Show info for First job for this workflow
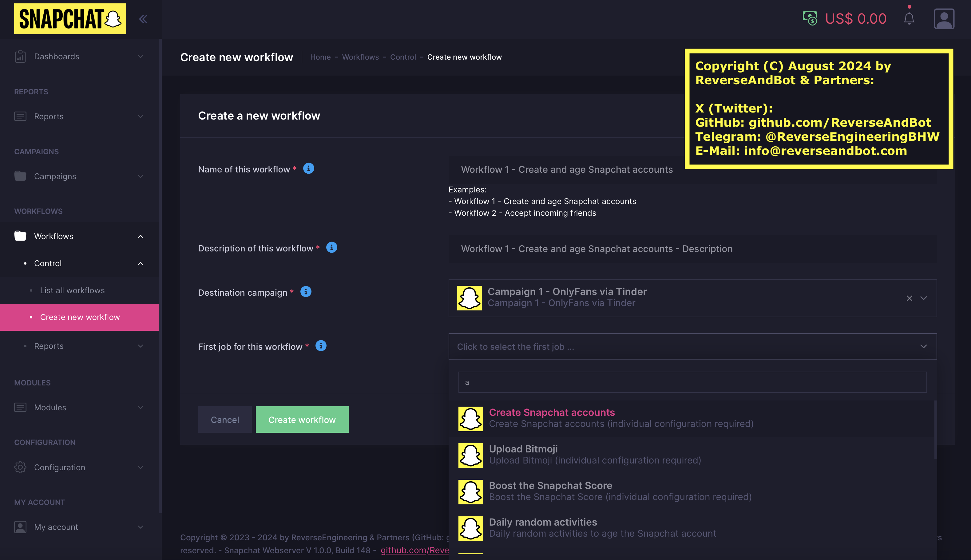 pos(321,346)
